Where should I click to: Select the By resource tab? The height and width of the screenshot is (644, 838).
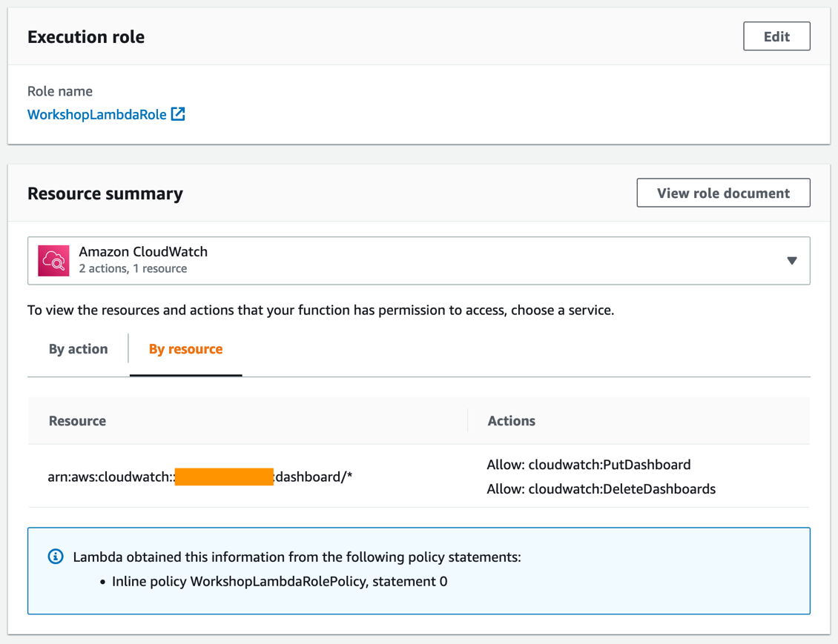pos(185,348)
